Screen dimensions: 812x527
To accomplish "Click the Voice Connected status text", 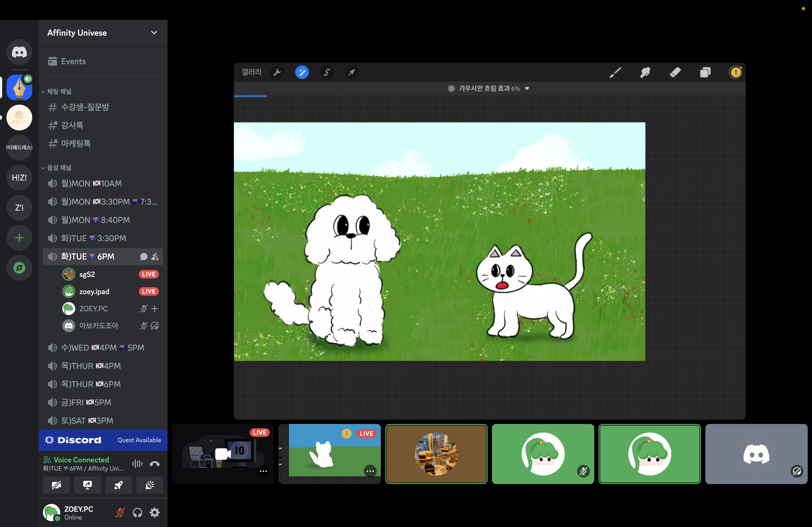I will 81,460.
